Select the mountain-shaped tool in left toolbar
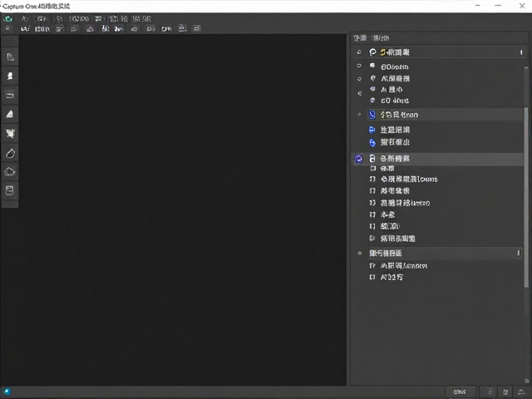The image size is (532, 399). (x=10, y=115)
